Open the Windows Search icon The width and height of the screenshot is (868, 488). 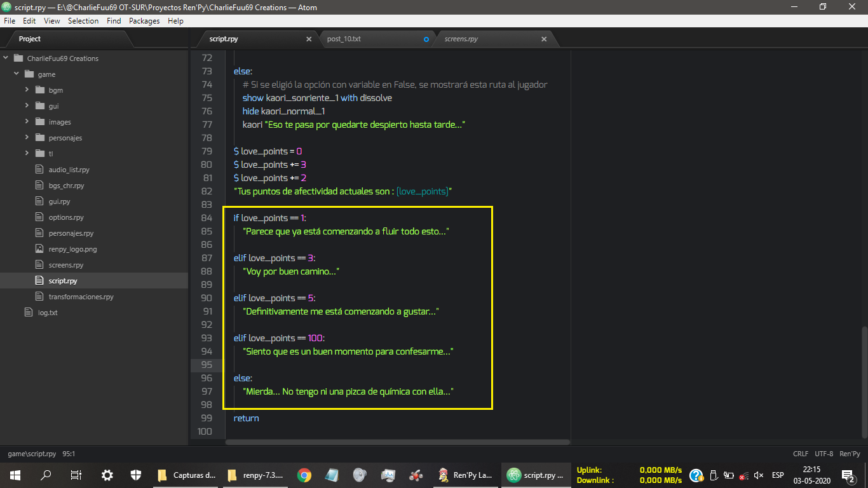[46, 475]
